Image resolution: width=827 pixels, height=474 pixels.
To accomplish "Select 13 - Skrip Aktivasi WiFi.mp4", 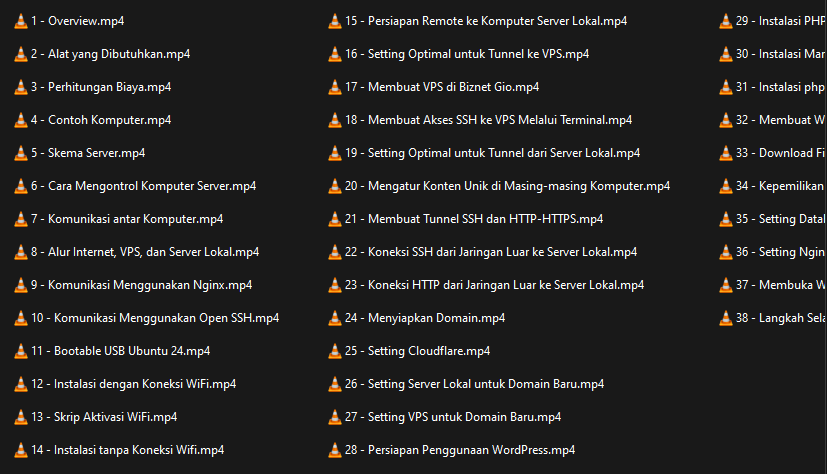I will pos(104,417).
